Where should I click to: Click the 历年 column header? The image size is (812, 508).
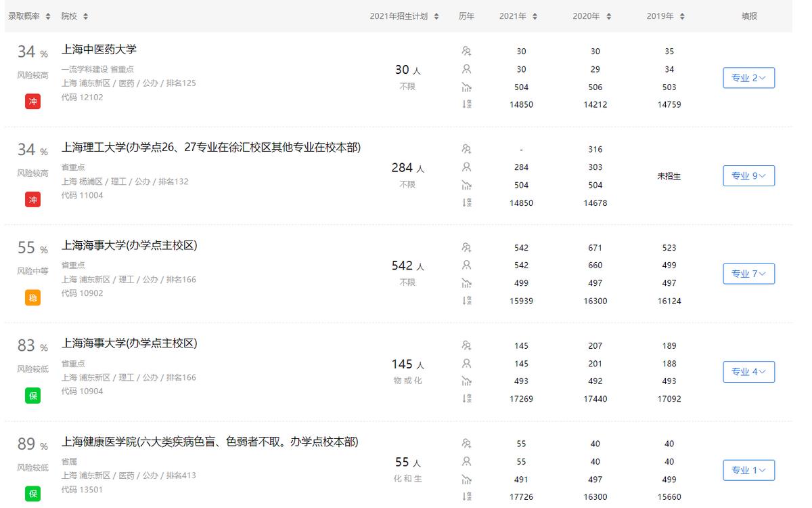(466, 16)
